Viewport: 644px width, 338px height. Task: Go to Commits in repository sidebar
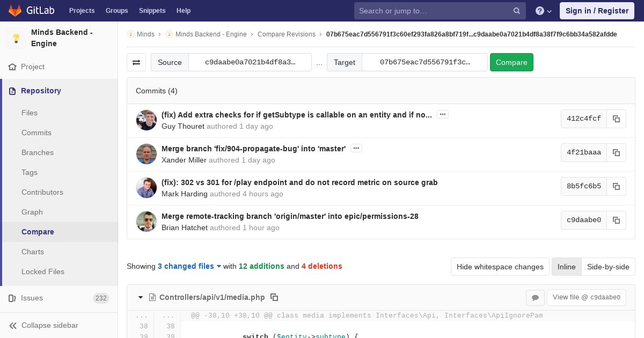pos(36,133)
